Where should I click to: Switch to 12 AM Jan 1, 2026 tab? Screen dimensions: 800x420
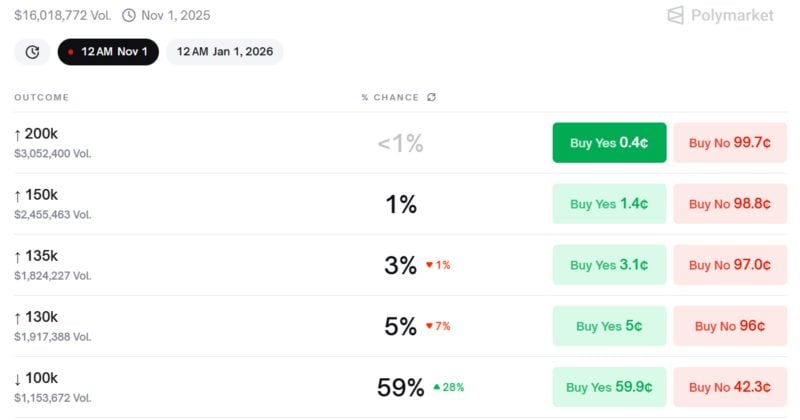click(x=224, y=52)
